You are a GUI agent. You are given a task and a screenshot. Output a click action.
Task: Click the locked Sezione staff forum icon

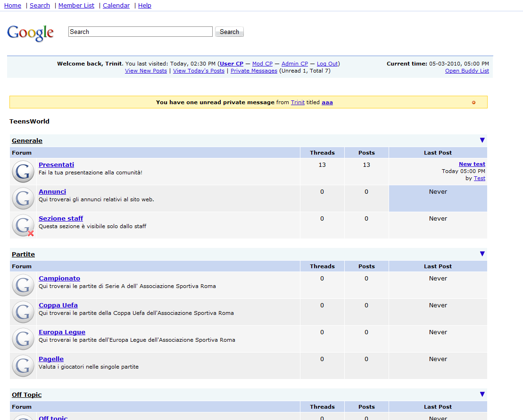pyautogui.click(x=23, y=225)
